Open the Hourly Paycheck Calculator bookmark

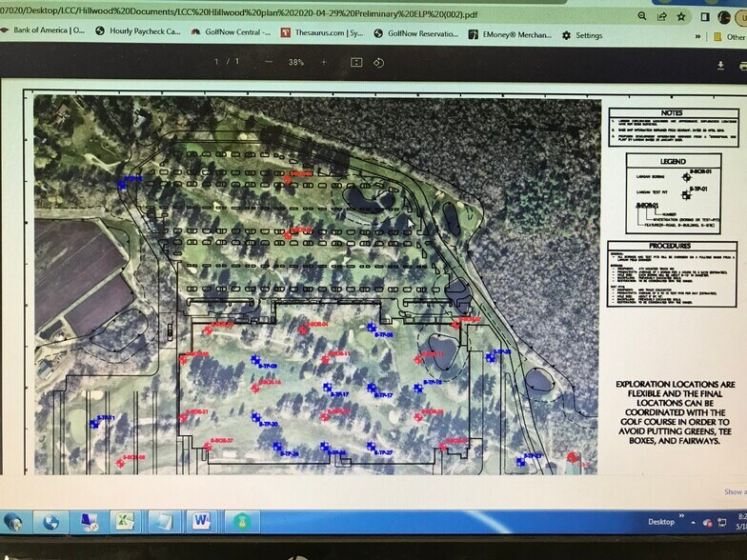click(137, 31)
